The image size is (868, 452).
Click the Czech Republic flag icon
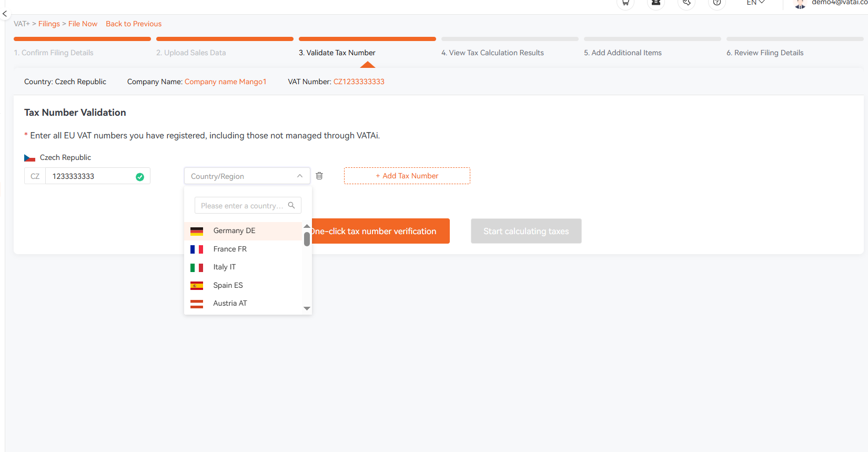[x=29, y=158]
